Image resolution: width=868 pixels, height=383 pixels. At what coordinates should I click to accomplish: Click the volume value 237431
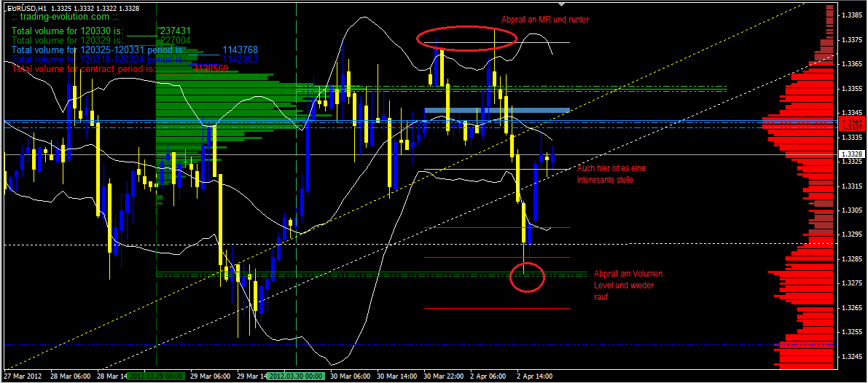tap(176, 31)
